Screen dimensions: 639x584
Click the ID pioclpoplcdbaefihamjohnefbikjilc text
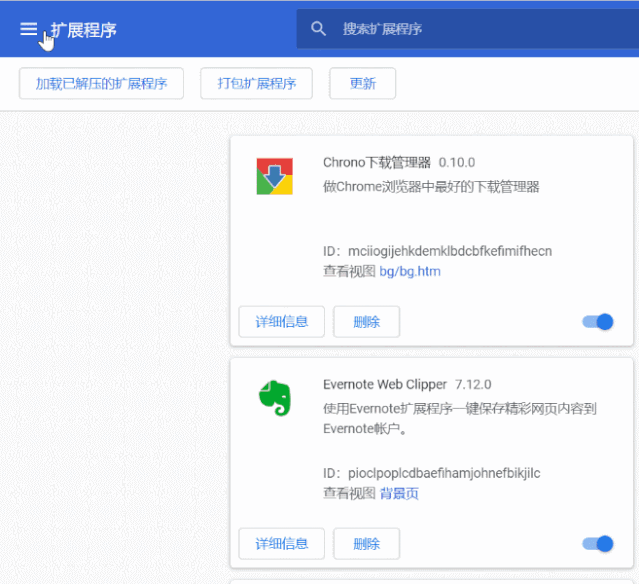click(x=432, y=473)
